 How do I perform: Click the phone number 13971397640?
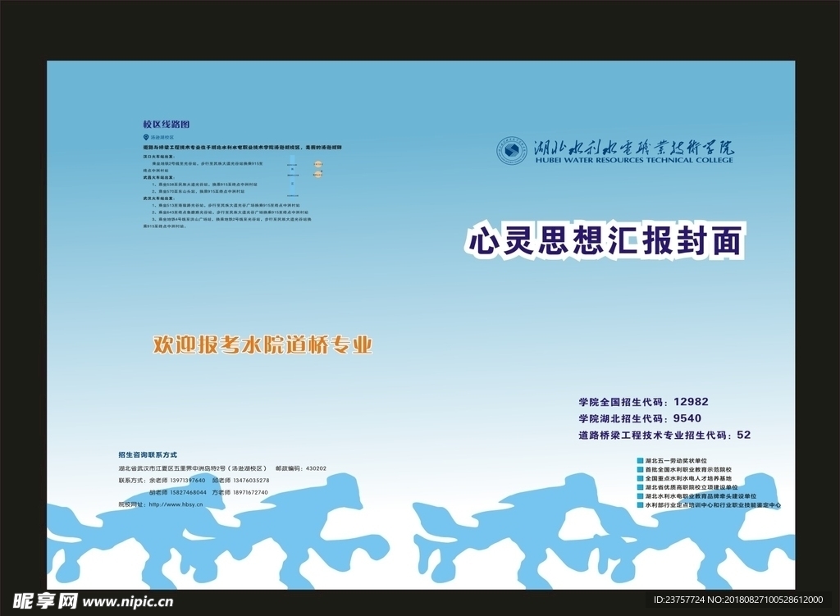pyautogui.click(x=188, y=481)
